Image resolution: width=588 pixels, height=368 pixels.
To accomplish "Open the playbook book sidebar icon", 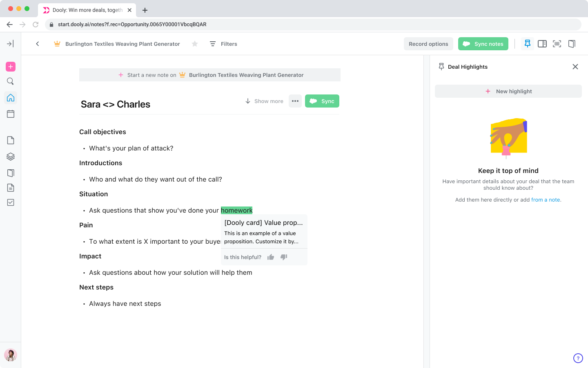I will click(11, 173).
